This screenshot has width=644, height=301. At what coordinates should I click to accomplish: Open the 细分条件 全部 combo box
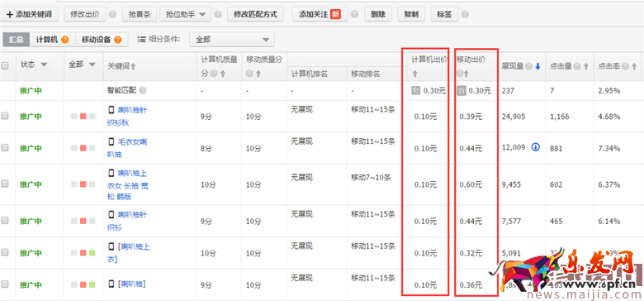(x=232, y=40)
